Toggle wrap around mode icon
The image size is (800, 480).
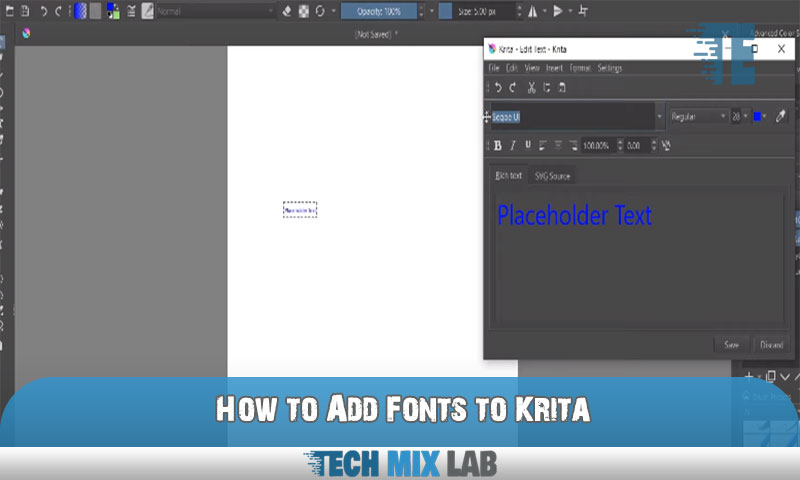point(583,11)
